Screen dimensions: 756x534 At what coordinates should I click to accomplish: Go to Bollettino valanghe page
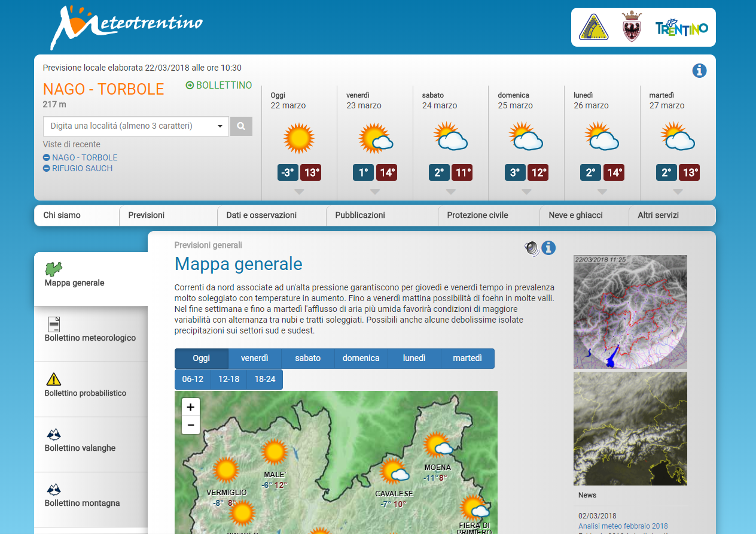(x=80, y=448)
